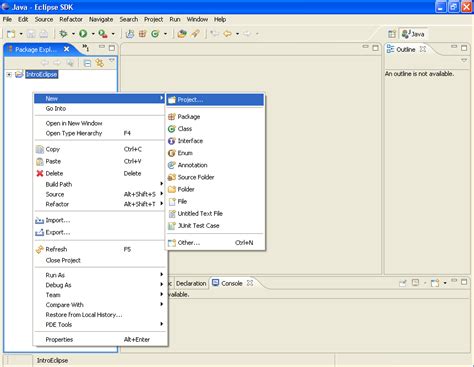Click the Refresh icon in context menu

click(x=40, y=249)
